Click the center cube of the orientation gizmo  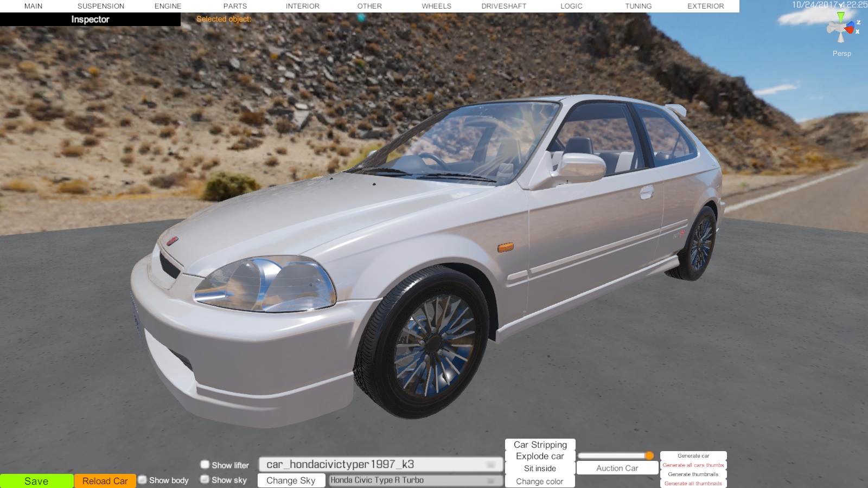tap(841, 28)
